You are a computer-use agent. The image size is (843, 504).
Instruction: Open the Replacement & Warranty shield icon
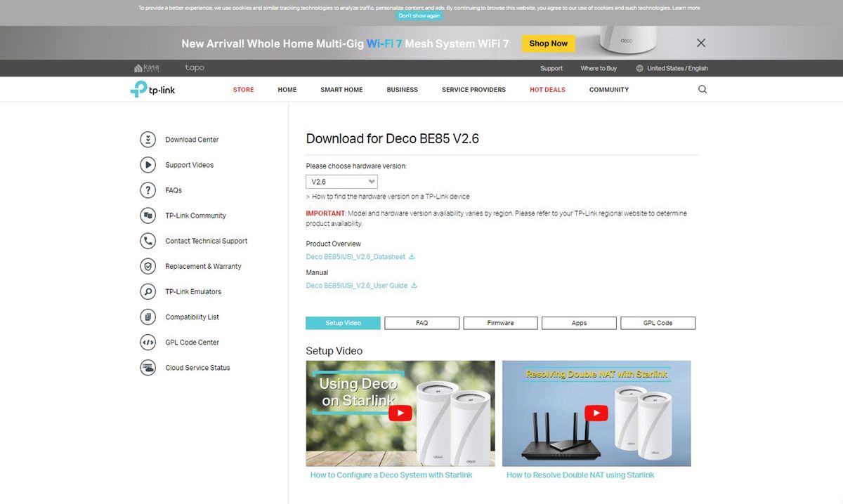tap(148, 266)
